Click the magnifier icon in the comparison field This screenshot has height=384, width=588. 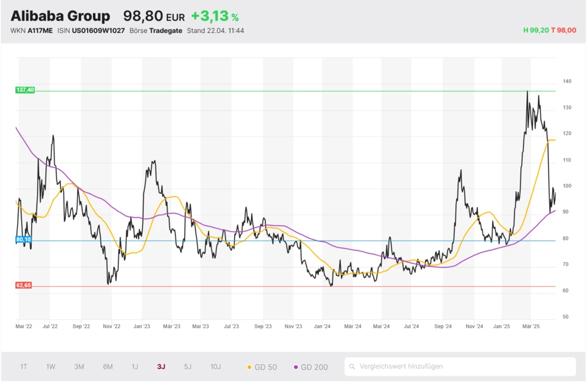coord(352,367)
